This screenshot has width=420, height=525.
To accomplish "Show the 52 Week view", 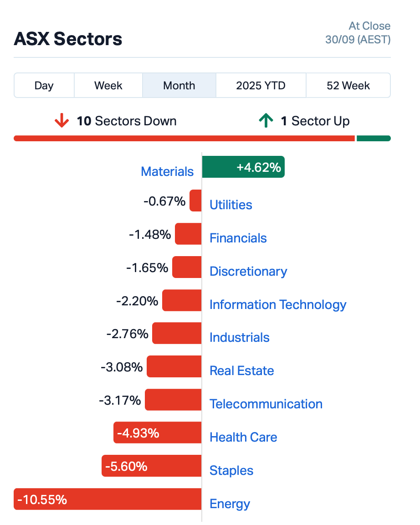I will (348, 86).
